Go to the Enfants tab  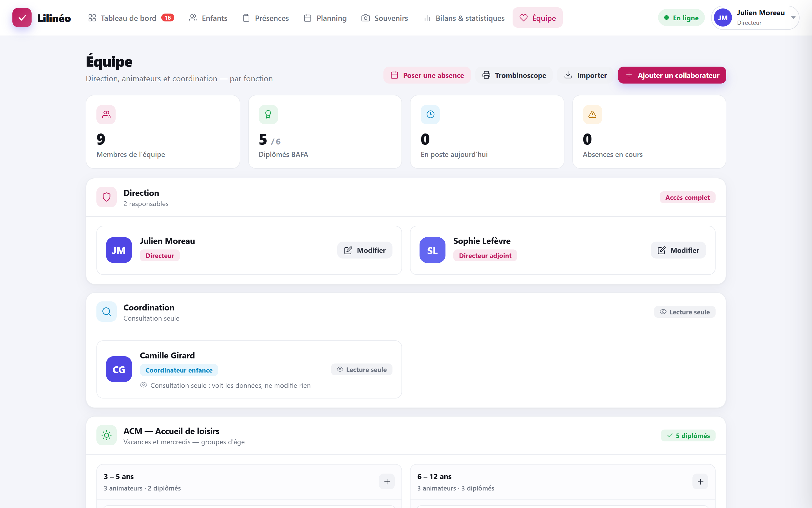pos(208,18)
